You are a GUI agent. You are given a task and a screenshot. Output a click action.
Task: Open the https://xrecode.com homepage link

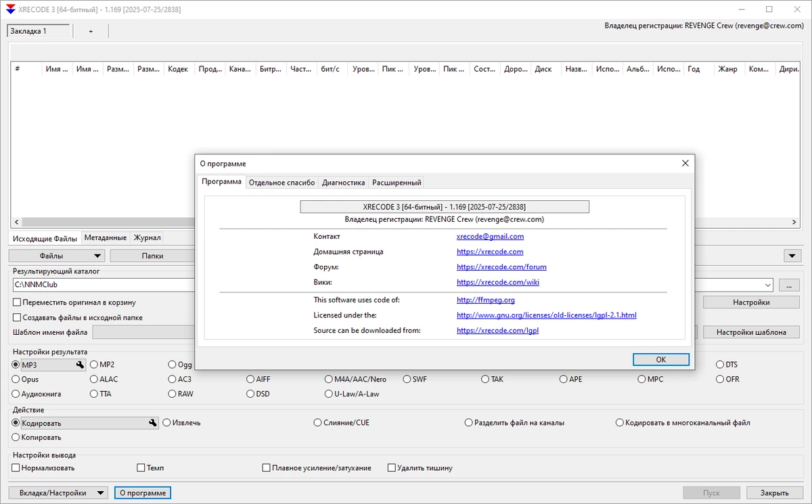pos(490,252)
